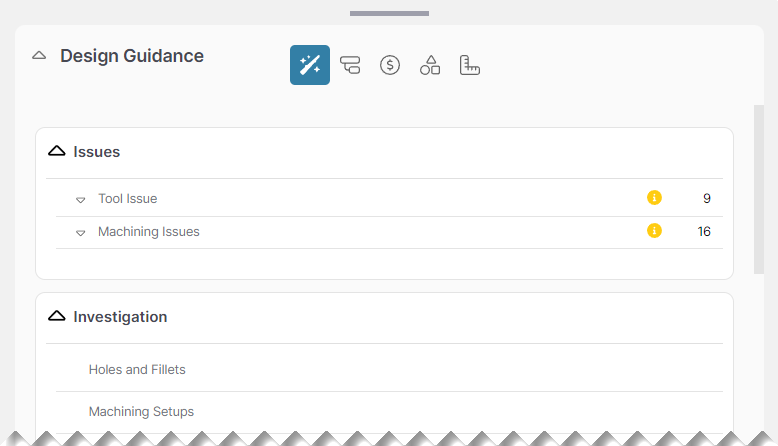Open the process routing bars icon

[x=350, y=66]
